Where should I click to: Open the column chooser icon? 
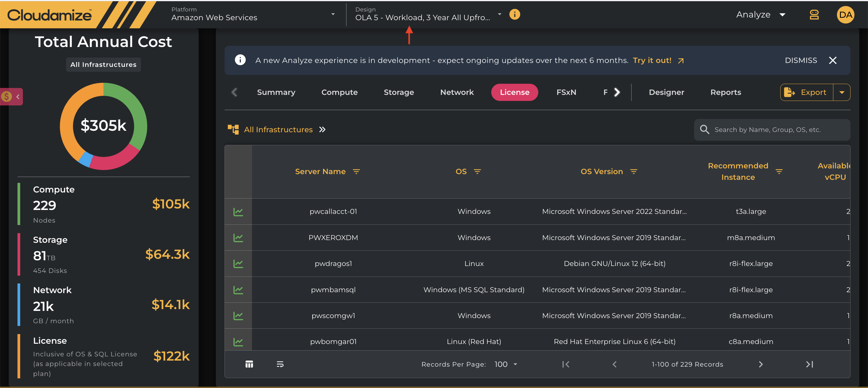pos(249,364)
